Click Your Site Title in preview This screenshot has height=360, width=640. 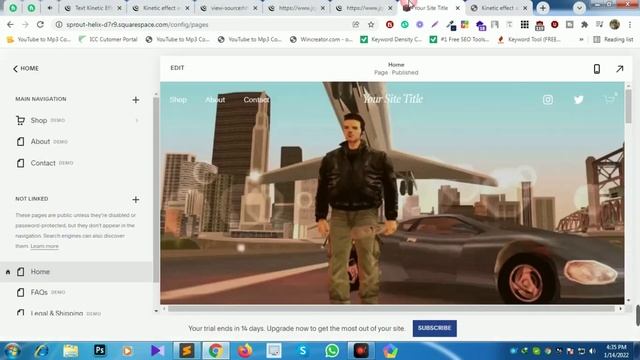393,99
